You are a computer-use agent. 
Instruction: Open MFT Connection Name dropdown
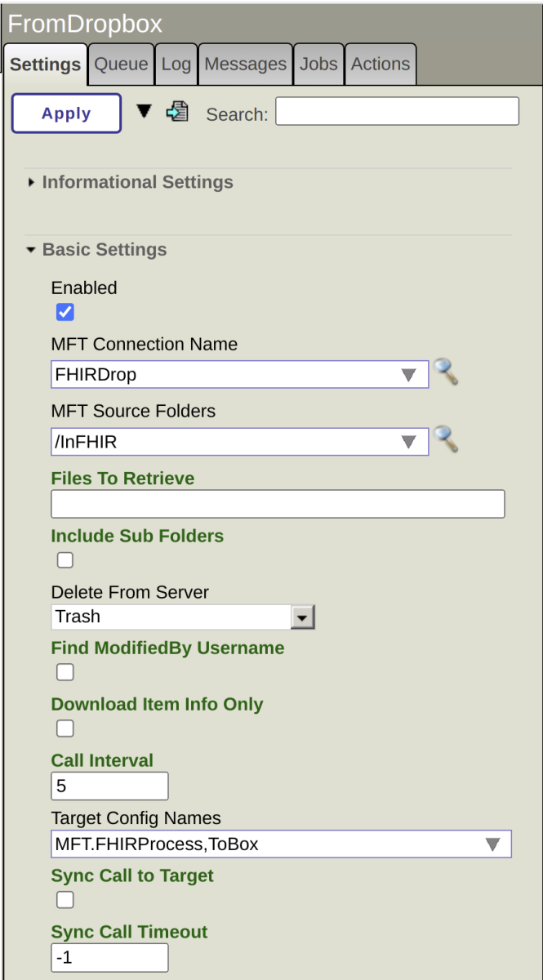tap(408, 375)
